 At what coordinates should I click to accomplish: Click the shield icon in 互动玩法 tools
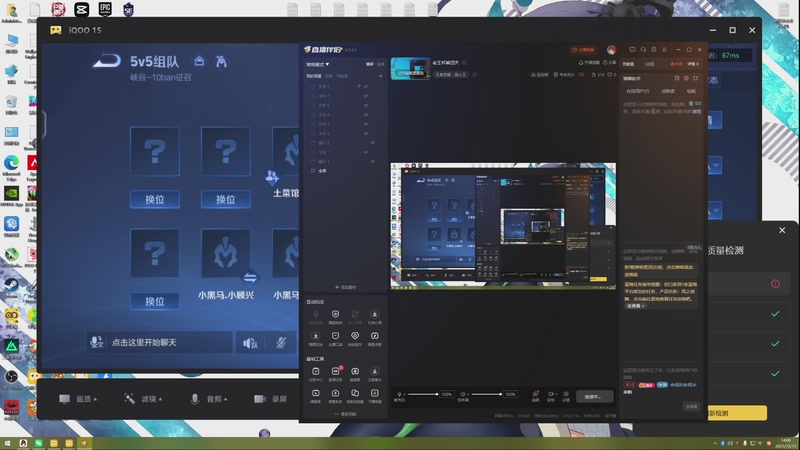(x=335, y=314)
